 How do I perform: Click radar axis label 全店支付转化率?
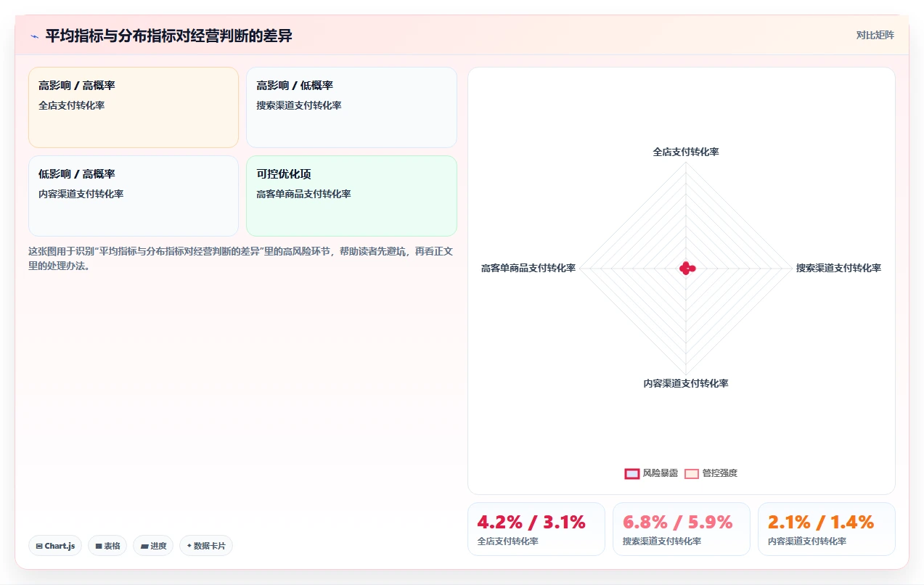[686, 152]
